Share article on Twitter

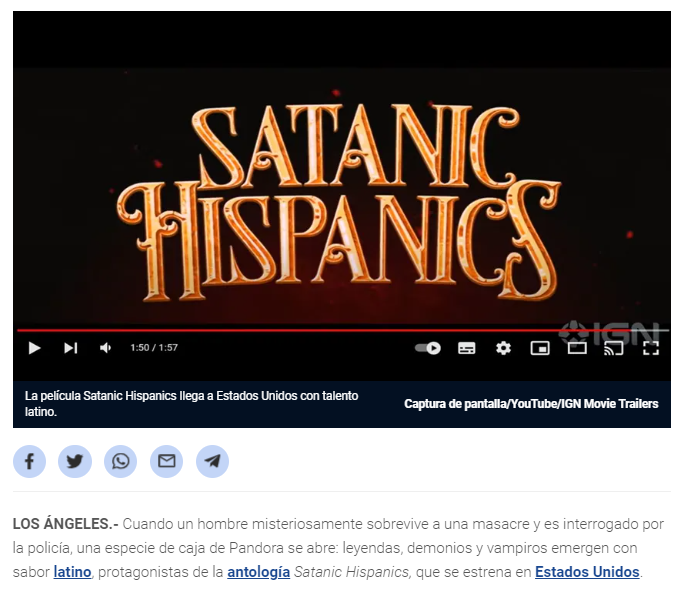point(75,462)
